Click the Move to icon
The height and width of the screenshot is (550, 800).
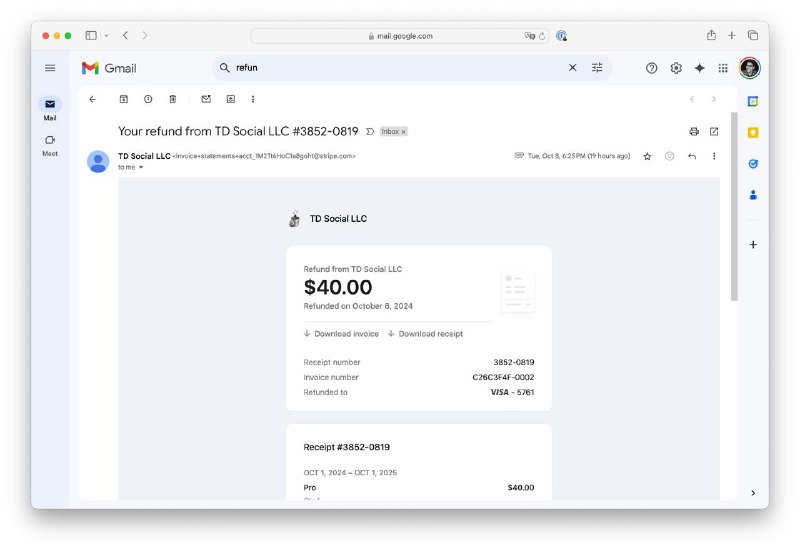[231, 99]
